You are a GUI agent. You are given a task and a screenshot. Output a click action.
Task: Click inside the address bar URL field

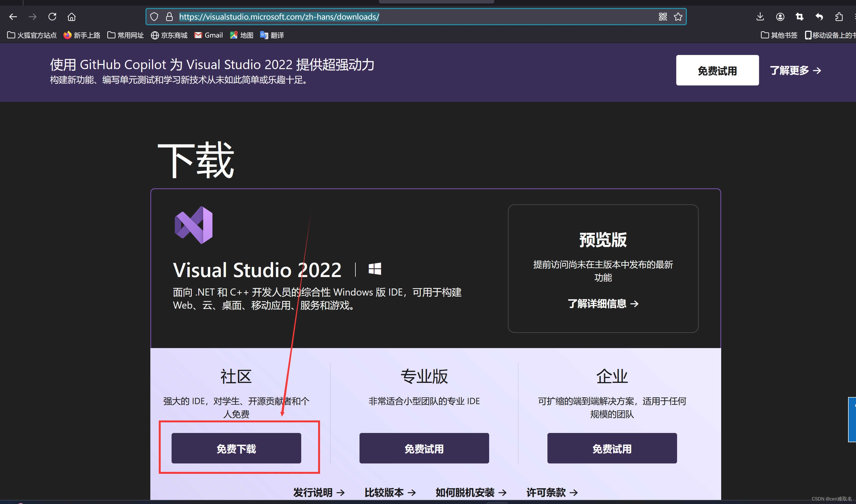click(x=279, y=17)
